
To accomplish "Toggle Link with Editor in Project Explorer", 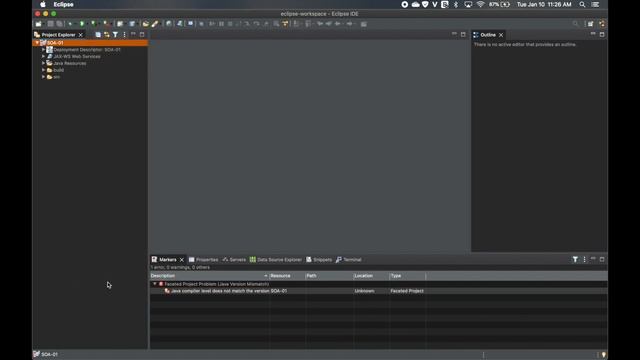I will coord(107,35).
